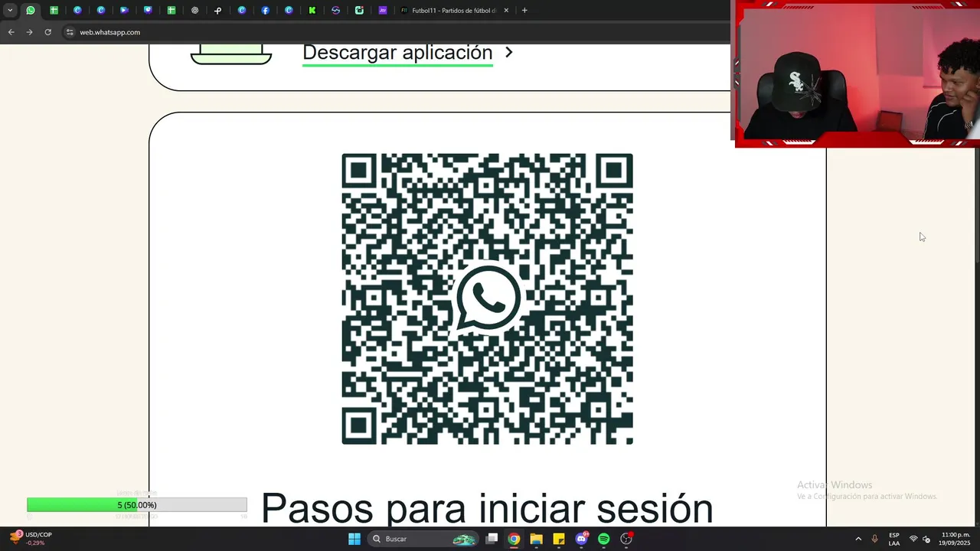Go forward in browser history
This screenshot has height=551, width=980.
click(29, 32)
